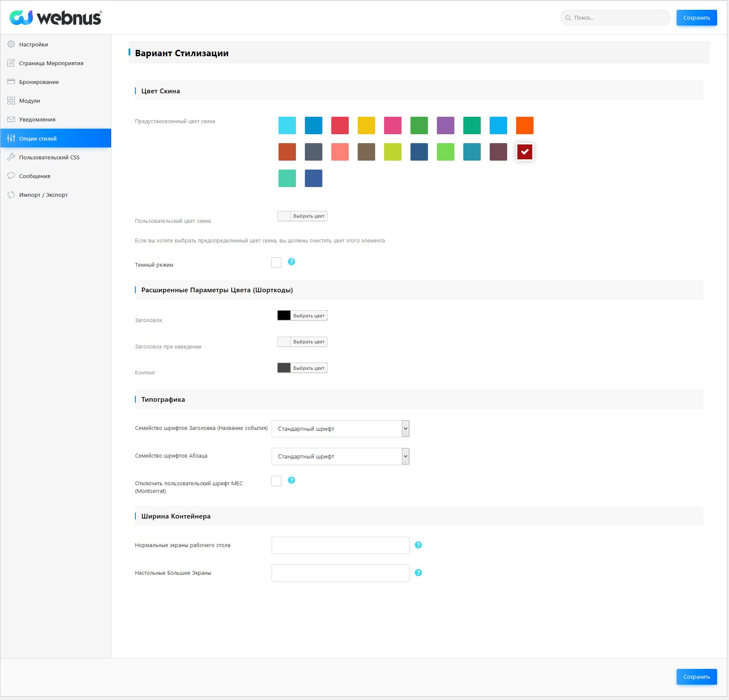The height and width of the screenshot is (700, 729).
Task: Toggle Отключить пользовательский шрифт MEC checkbox
Action: click(x=276, y=481)
